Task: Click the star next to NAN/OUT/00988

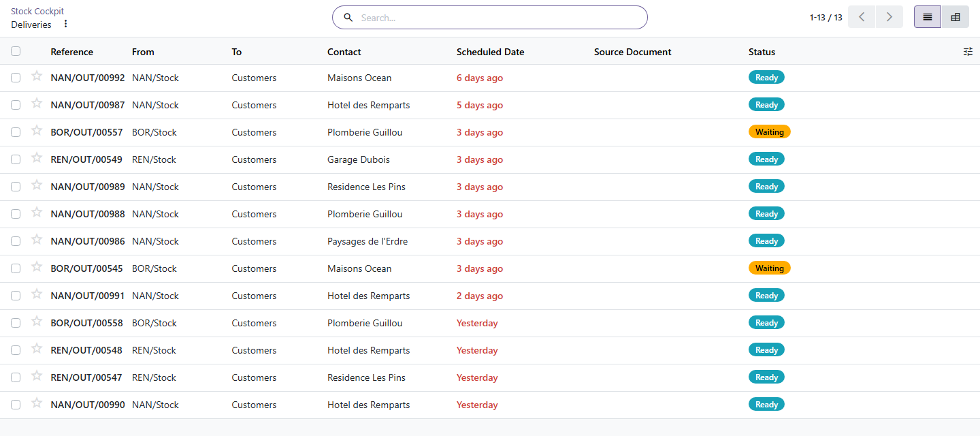Action: point(37,213)
